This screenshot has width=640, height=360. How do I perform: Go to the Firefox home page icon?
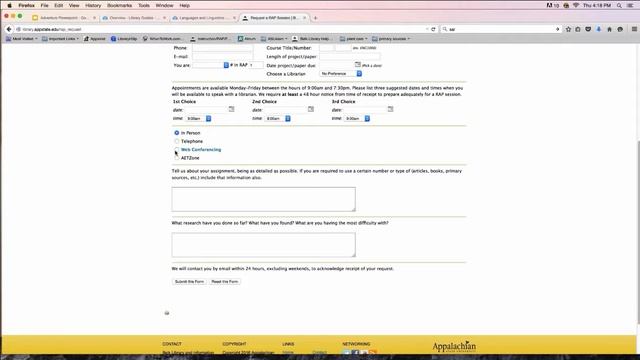[609, 29]
